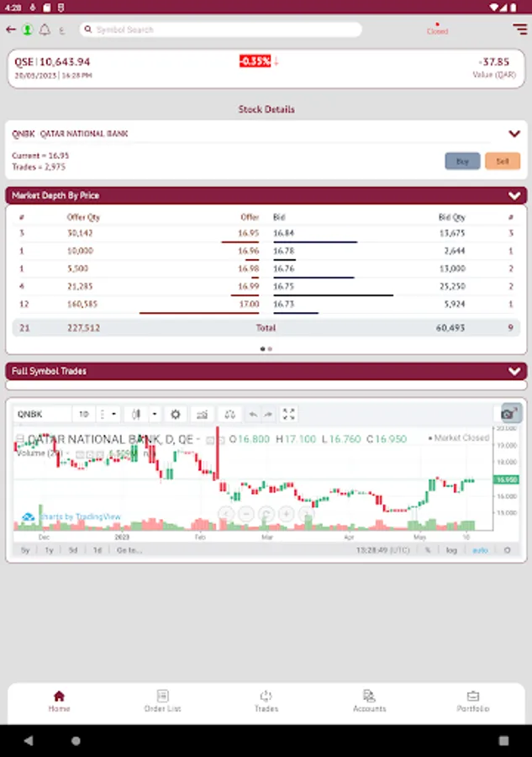This screenshot has height=757, width=532.
Task: Open the Go to... date picker
Action: pos(129,550)
